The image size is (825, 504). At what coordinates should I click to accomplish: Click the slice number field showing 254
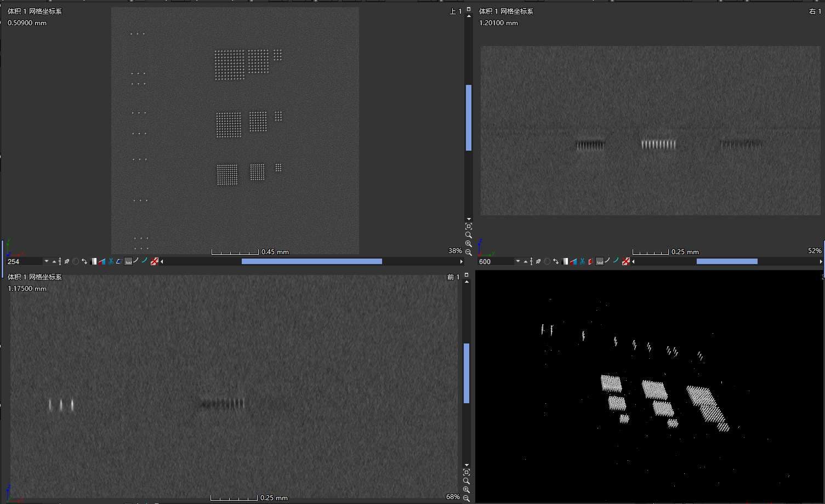click(x=25, y=262)
